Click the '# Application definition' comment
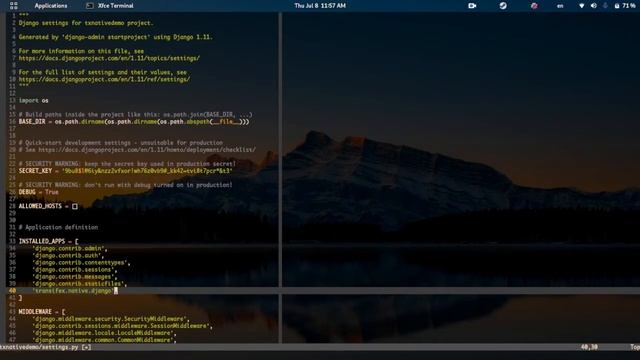The image size is (640, 360). [58, 227]
